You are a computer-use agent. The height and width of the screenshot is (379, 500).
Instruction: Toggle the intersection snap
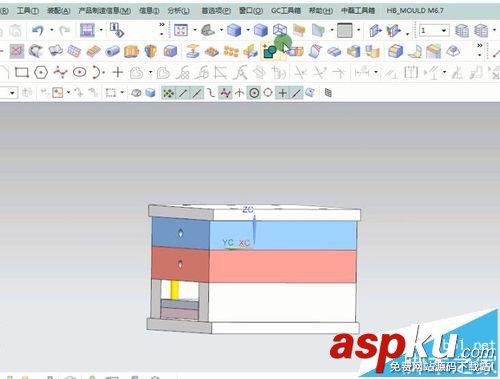(239, 93)
